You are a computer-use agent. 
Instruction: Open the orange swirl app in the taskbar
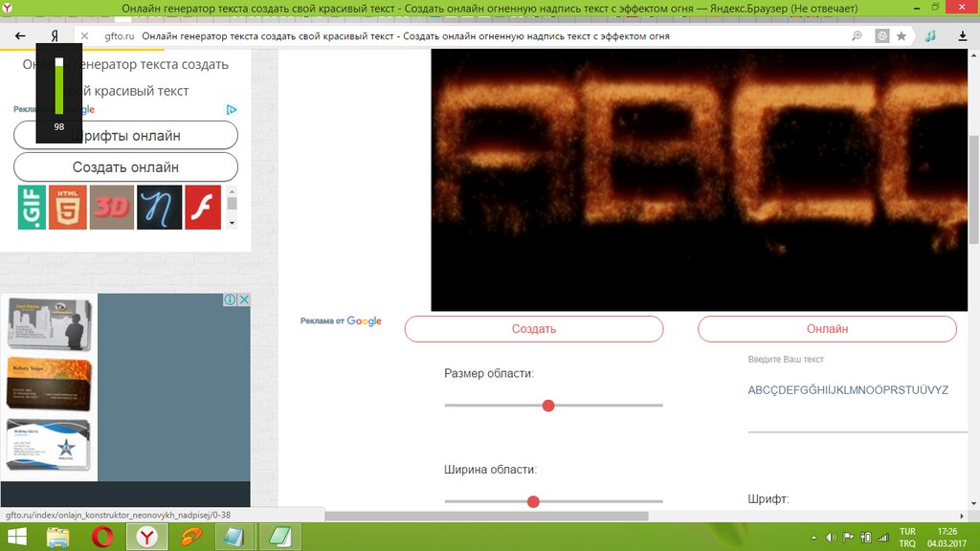point(191,537)
